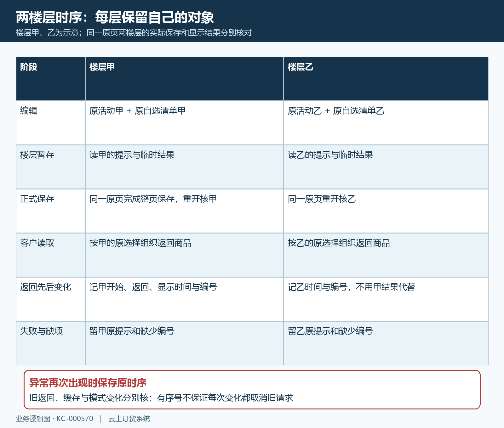Viewport: 504px width, 428px height.
Task: Click the footer text 云上订货系统
Action: (x=129, y=419)
